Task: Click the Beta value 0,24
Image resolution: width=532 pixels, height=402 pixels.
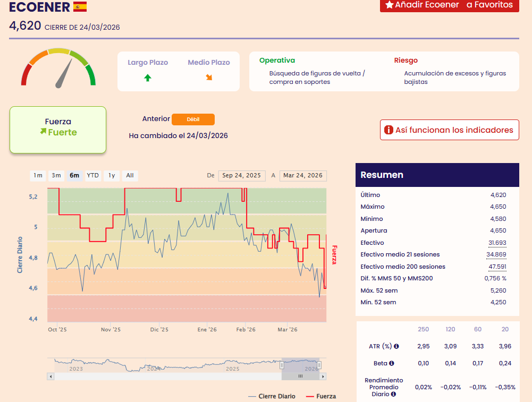Action: tap(505, 363)
